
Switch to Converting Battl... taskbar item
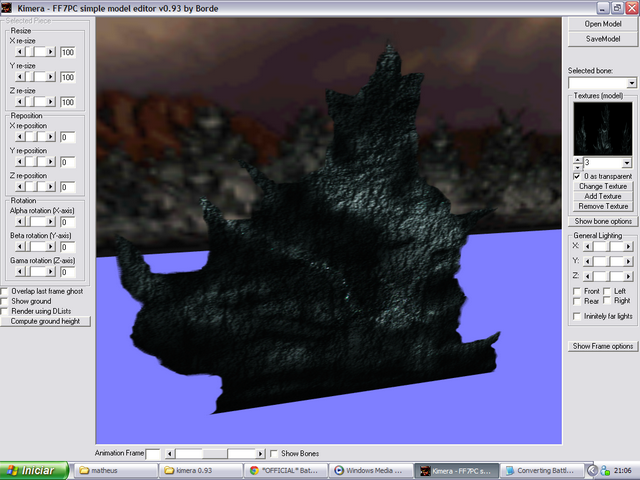[541, 471]
